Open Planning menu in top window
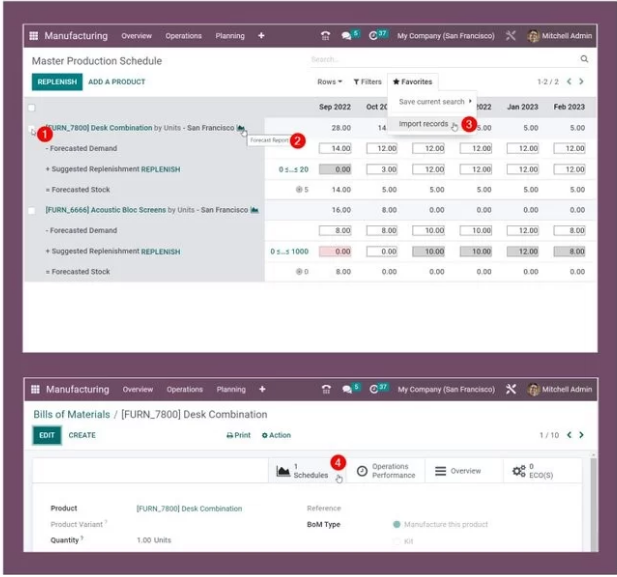Viewport: 617px width, 577px height. [x=230, y=36]
